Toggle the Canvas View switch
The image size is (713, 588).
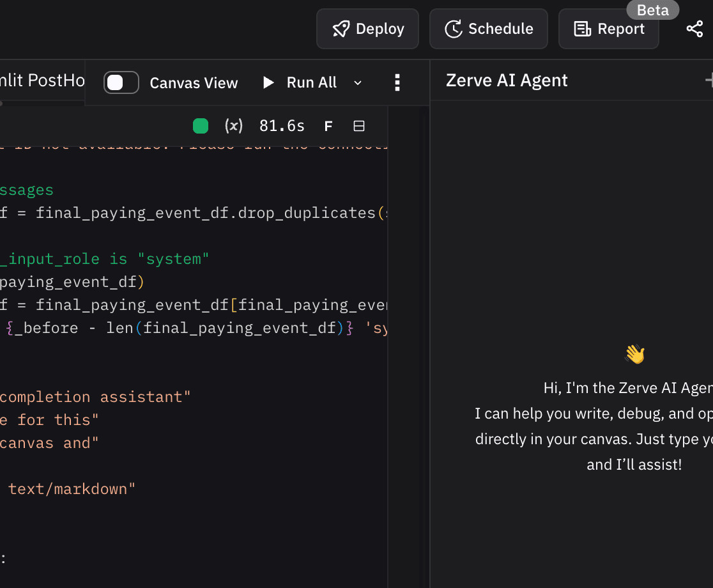[121, 82]
